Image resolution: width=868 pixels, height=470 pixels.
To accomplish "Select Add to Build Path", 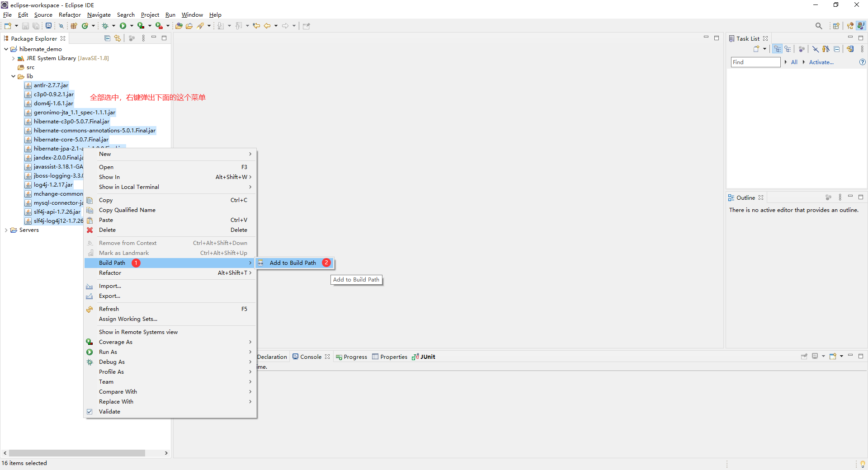I will (x=293, y=263).
